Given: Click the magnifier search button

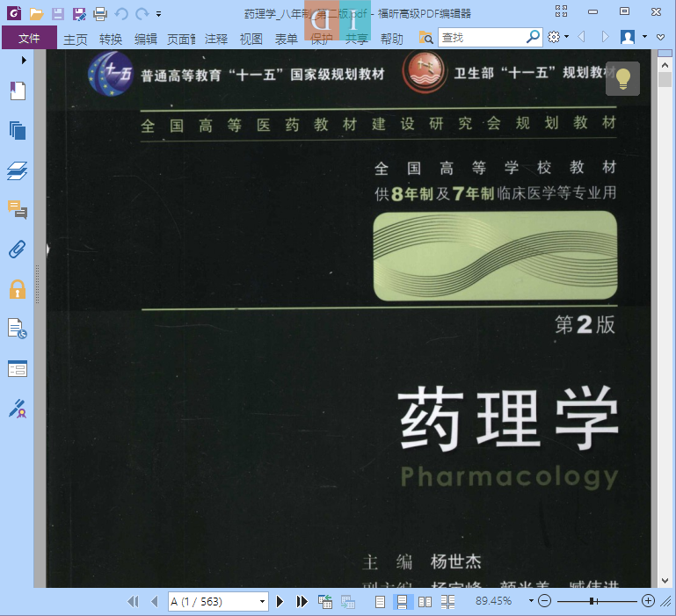Looking at the screenshot, I should point(534,37).
